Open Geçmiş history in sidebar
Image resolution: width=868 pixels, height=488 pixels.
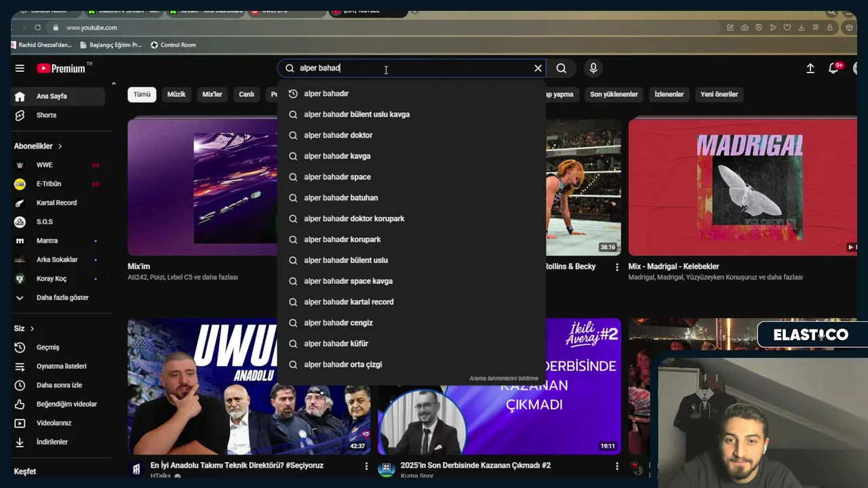click(x=59, y=348)
